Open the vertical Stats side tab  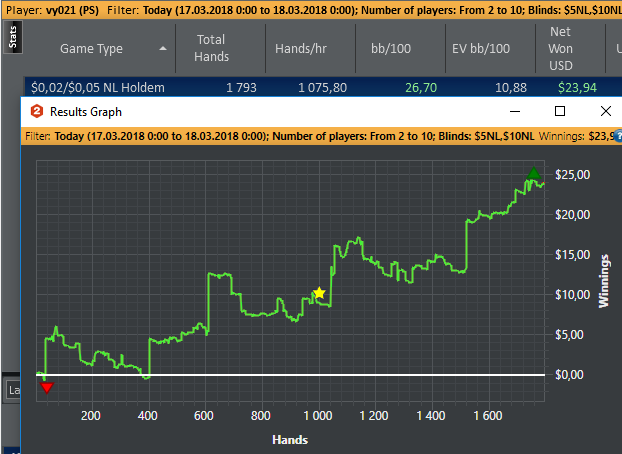pyautogui.click(x=13, y=37)
